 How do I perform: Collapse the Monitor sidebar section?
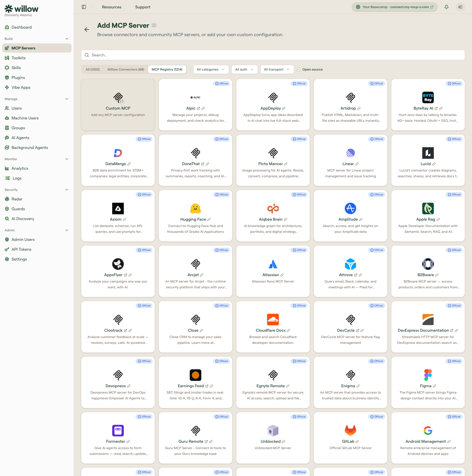click(x=67, y=159)
